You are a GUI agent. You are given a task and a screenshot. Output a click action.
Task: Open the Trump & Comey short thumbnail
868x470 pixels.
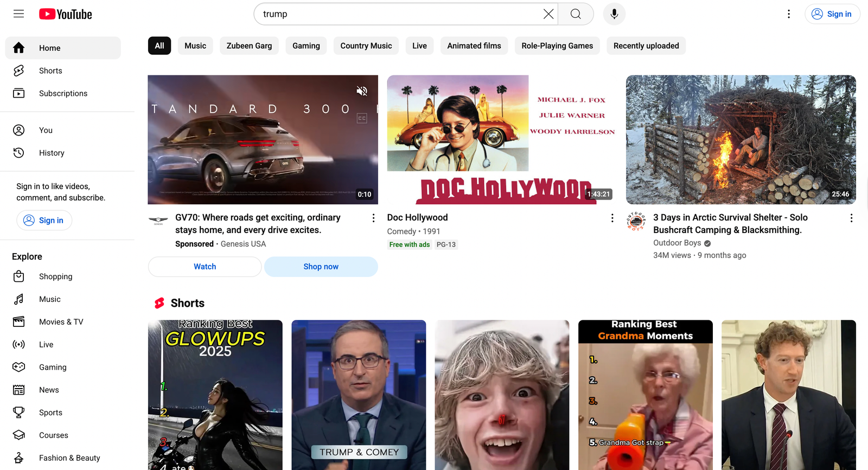359,395
